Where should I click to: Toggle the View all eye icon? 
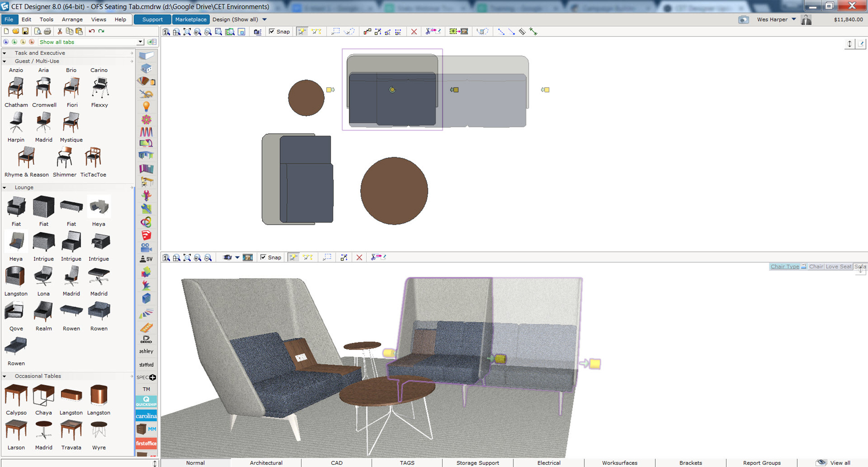click(x=821, y=462)
